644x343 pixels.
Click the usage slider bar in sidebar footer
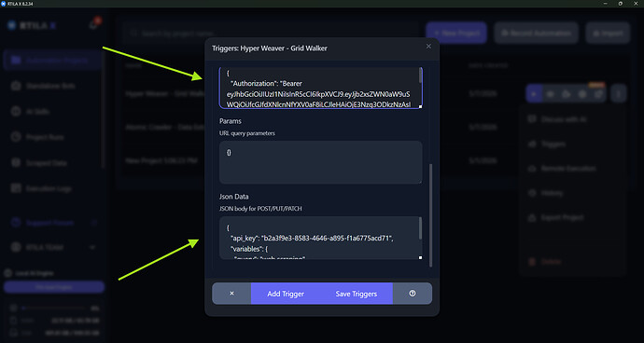coord(53,308)
